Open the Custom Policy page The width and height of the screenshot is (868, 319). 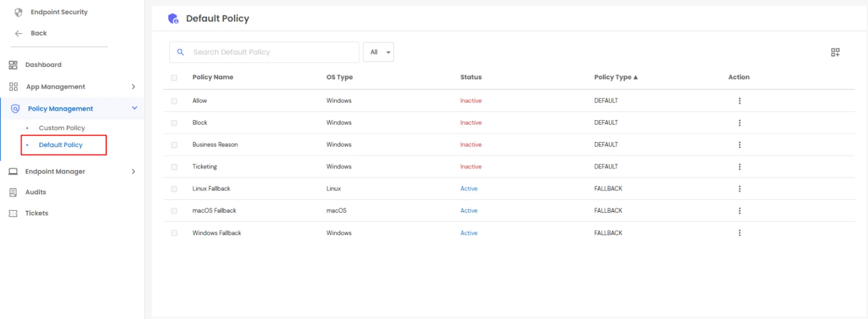[62, 128]
